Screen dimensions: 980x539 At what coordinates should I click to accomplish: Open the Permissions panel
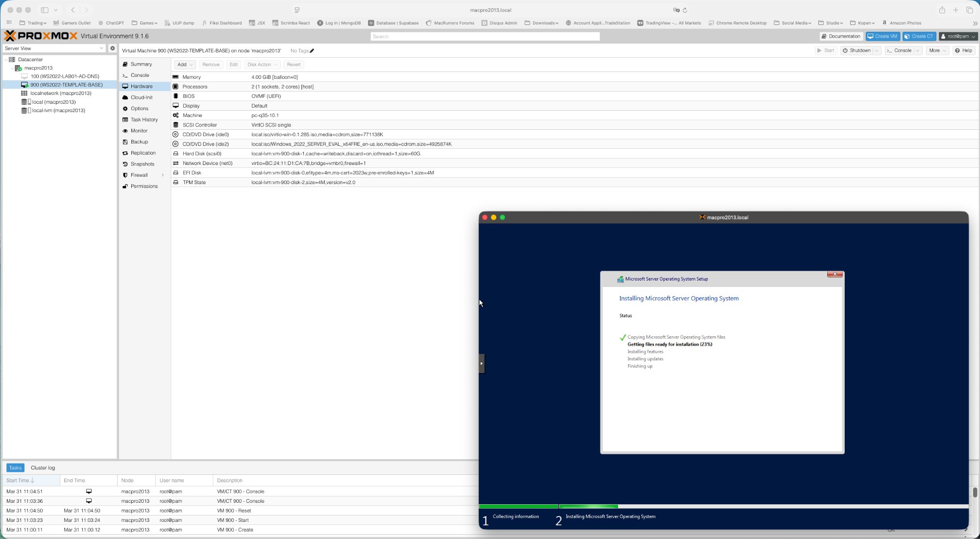(x=144, y=186)
